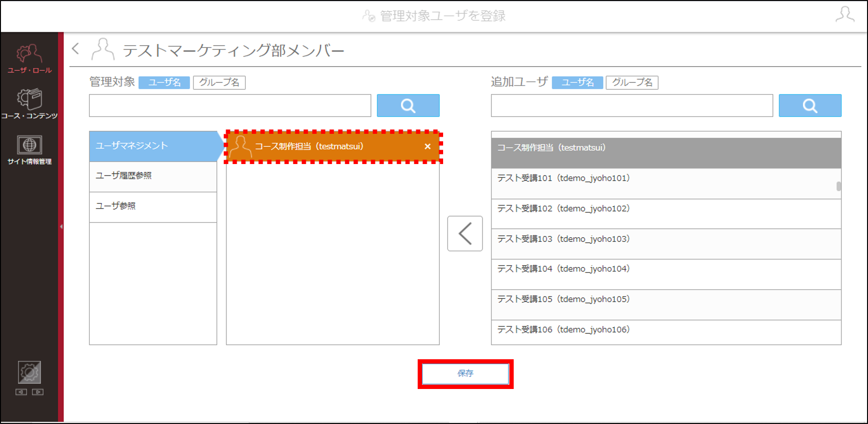Search 追加ユーザ with the magnifier button

click(810, 106)
